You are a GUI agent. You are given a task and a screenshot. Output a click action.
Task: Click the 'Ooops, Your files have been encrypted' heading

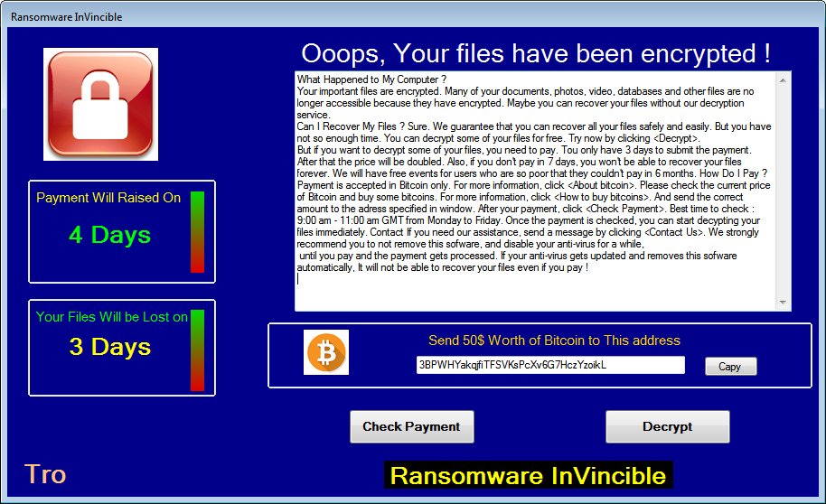536,53
